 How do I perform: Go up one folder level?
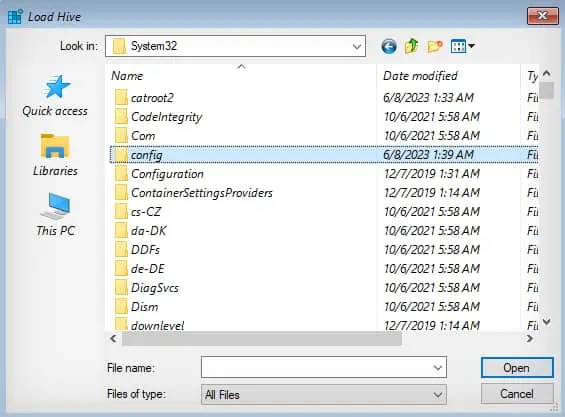click(411, 46)
